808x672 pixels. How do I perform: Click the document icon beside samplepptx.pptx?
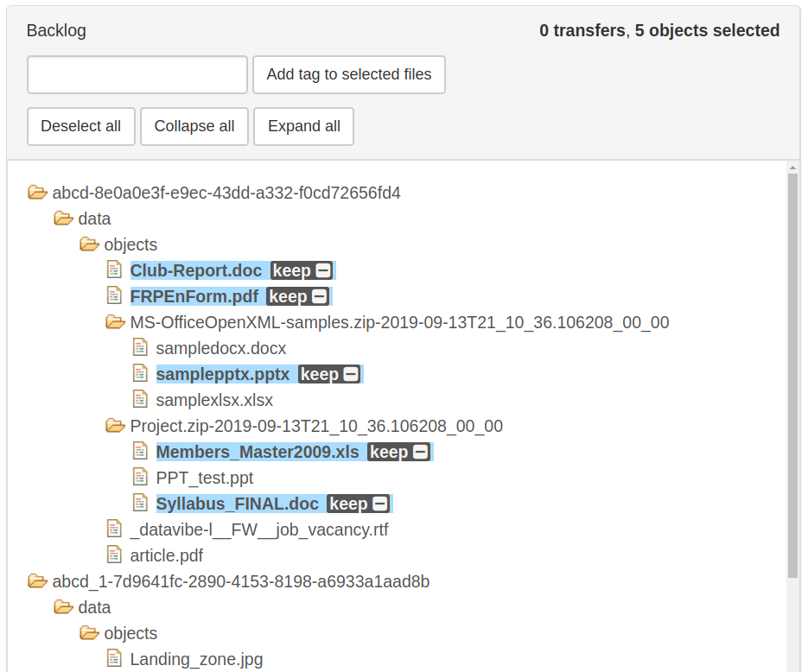click(x=140, y=373)
